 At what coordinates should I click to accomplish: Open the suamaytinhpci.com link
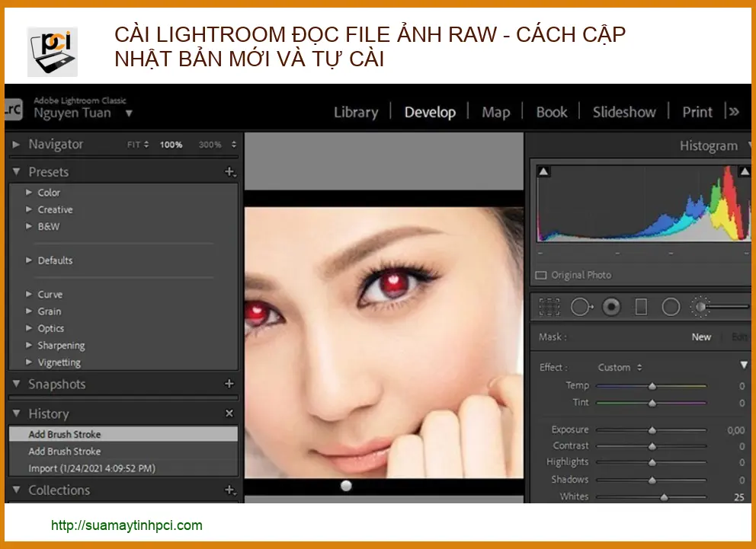[x=127, y=525]
